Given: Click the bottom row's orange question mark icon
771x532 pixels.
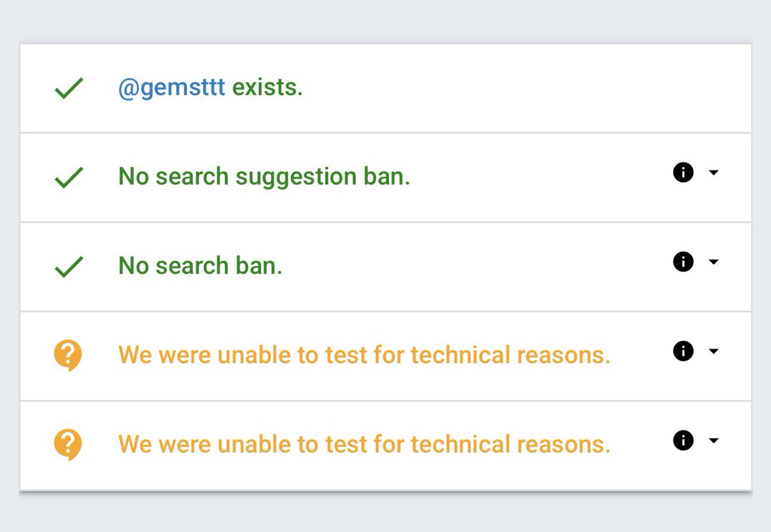Looking at the screenshot, I should [68, 445].
